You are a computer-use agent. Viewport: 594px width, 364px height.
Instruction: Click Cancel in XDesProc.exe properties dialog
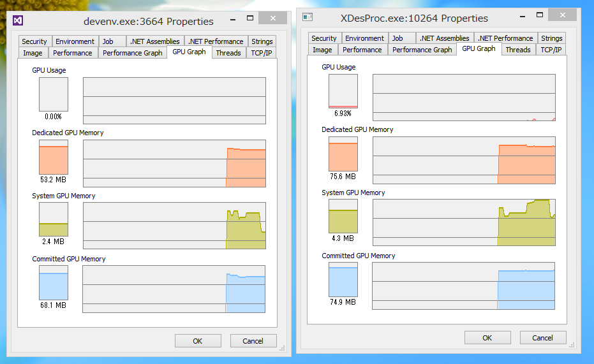542,338
